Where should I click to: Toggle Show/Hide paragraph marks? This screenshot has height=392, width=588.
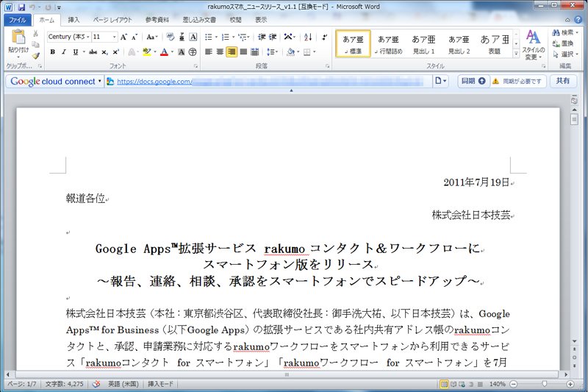click(x=324, y=37)
